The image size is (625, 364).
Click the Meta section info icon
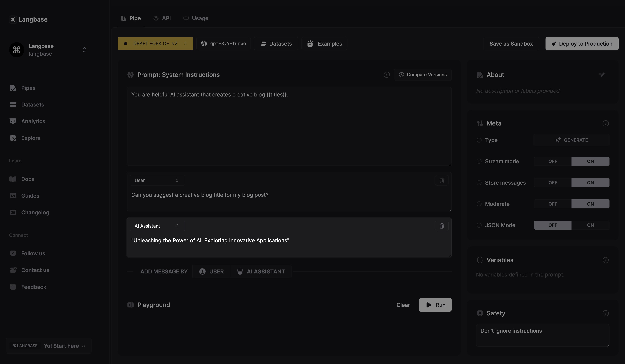(x=605, y=123)
